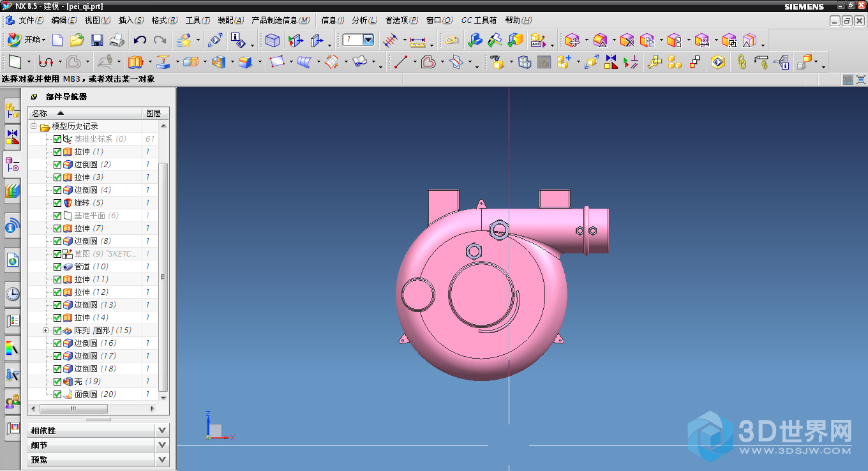Select the 边倒圆 (17) feature row
The image size is (868, 471).
[x=93, y=356]
